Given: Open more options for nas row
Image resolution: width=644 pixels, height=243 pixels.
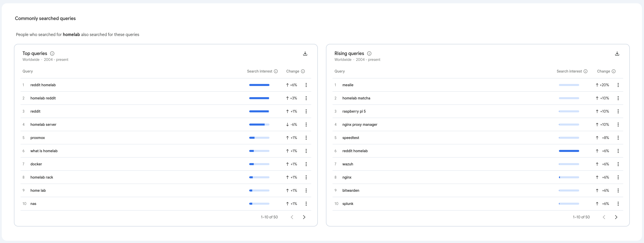Looking at the screenshot, I should 306,204.
